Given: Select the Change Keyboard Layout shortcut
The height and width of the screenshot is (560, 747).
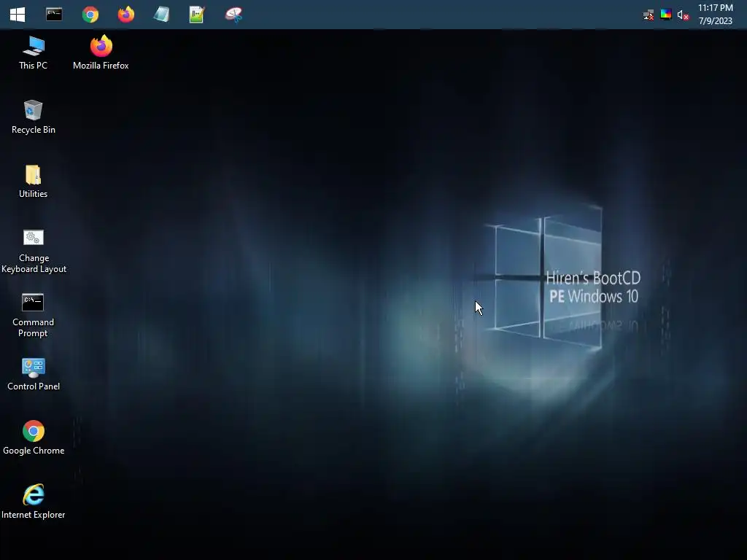Looking at the screenshot, I should (x=34, y=252).
